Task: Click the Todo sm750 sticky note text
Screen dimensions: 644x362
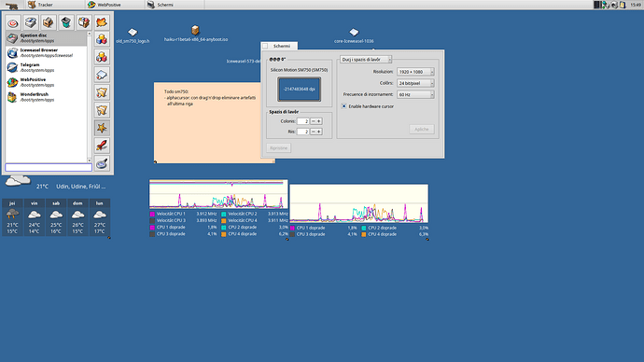Action: (x=209, y=98)
